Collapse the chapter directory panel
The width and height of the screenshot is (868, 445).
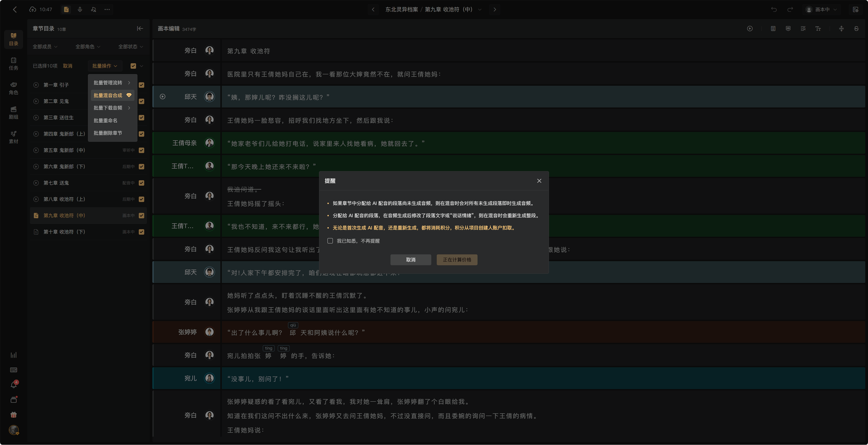tap(140, 29)
